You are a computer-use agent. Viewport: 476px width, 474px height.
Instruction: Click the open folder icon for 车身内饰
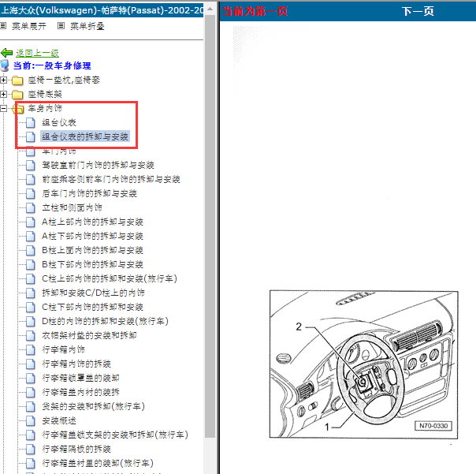pyautogui.click(x=18, y=109)
